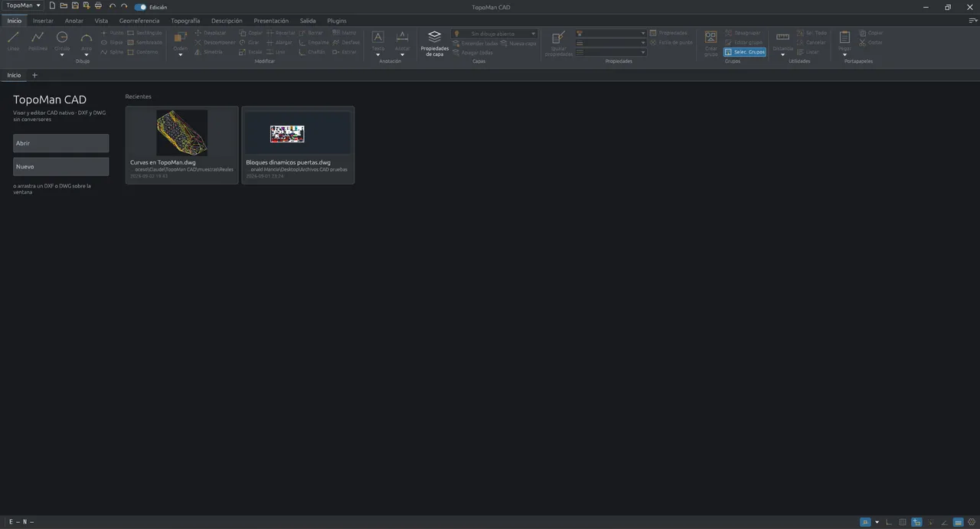This screenshot has height=529, width=980.
Task: Click the Desagrupar command
Action: pyautogui.click(x=743, y=33)
